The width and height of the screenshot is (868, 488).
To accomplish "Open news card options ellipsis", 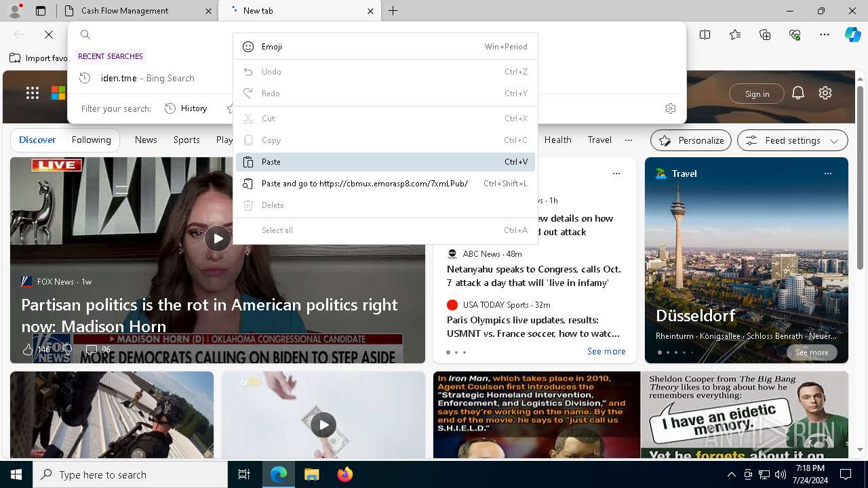I will (x=616, y=174).
